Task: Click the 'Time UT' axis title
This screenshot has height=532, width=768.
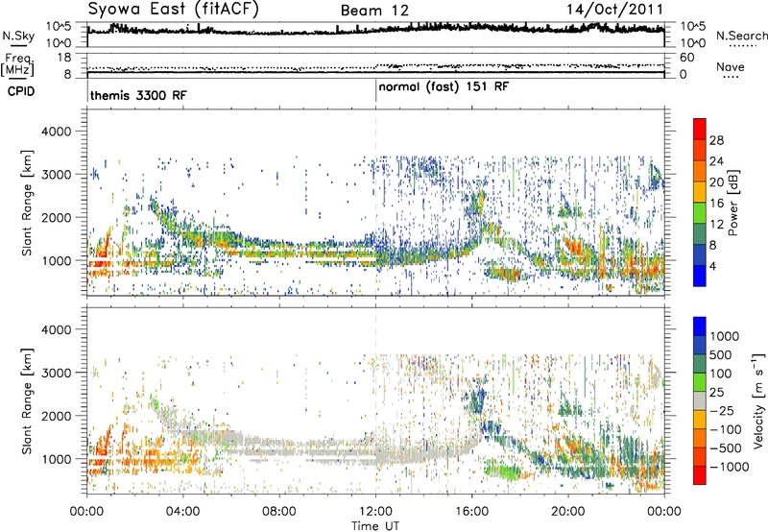Action: coord(375,525)
